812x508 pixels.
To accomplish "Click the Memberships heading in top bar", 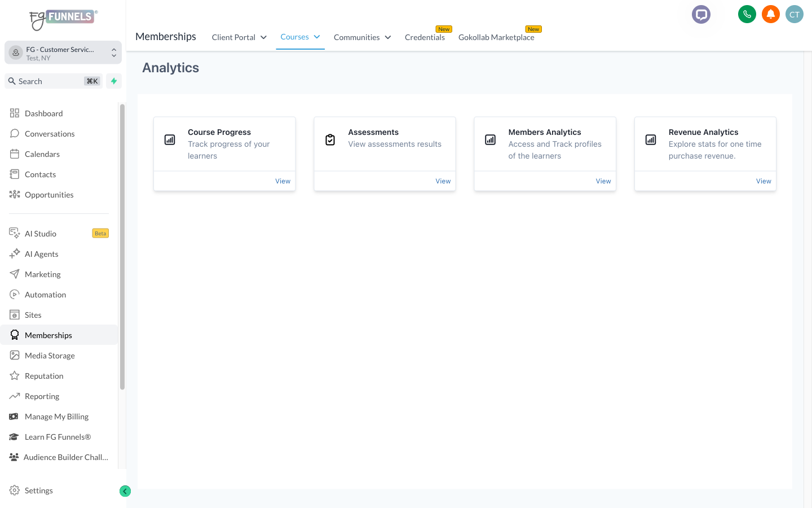I will coord(166,37).
